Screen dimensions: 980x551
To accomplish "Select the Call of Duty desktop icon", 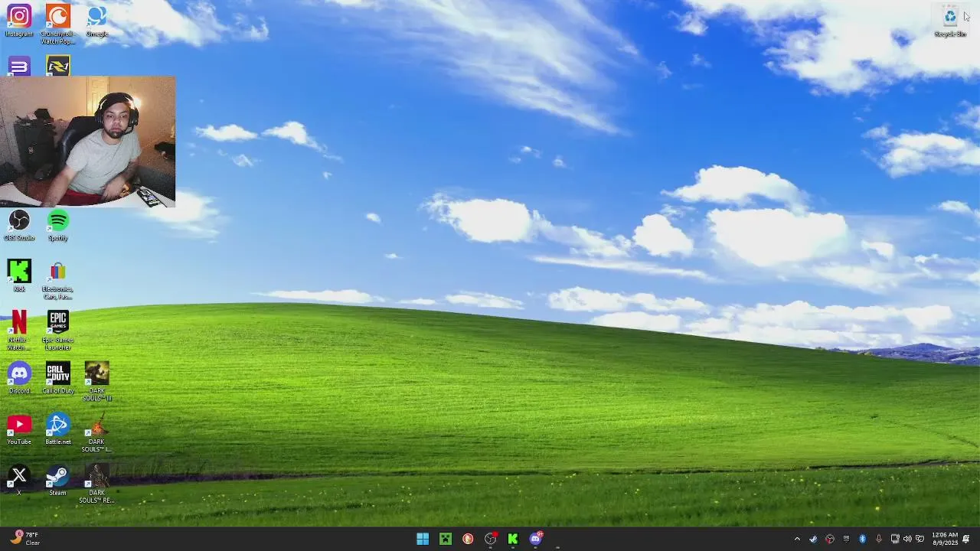I will point(57,378).
